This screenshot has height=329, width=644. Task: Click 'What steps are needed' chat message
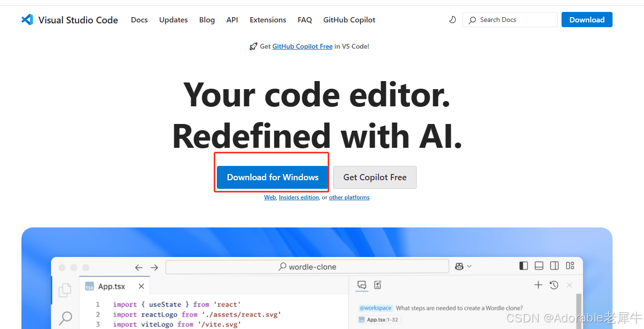click(460, 308)
